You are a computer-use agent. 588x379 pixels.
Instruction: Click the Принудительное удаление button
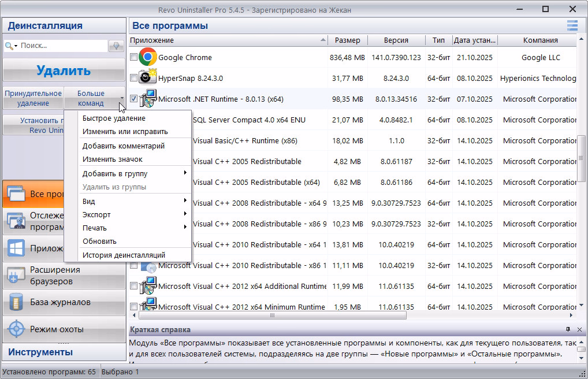coord(33,98)
